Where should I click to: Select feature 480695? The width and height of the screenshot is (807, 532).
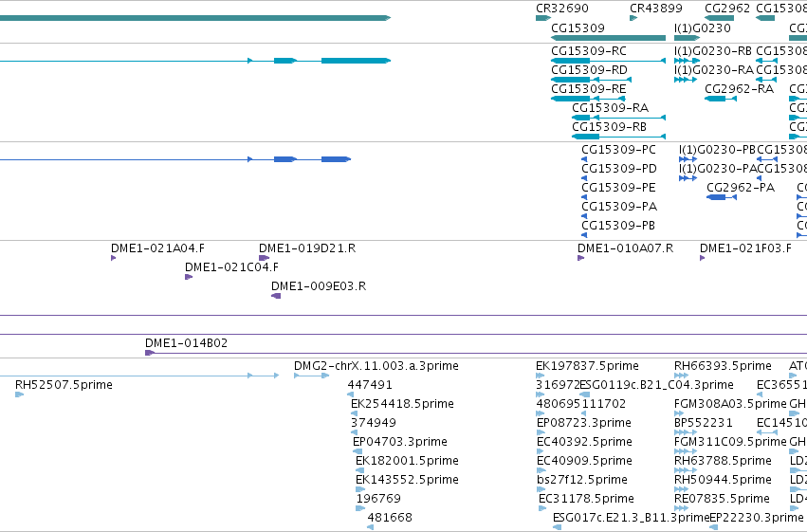point(558,404)
